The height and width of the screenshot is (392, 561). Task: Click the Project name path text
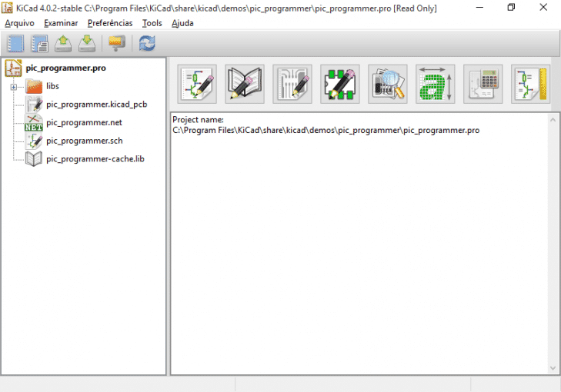pyautogui.click(x=326, y=131)
